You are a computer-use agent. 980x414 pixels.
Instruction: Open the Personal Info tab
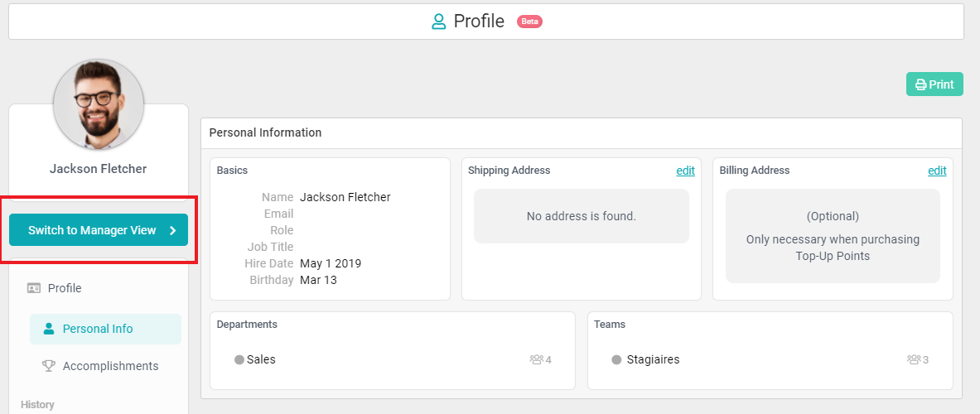point(98,329)
